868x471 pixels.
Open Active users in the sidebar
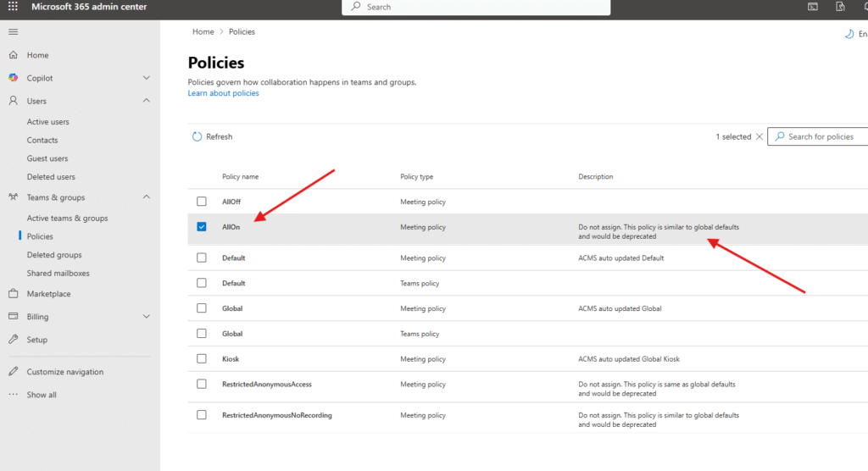48,122
